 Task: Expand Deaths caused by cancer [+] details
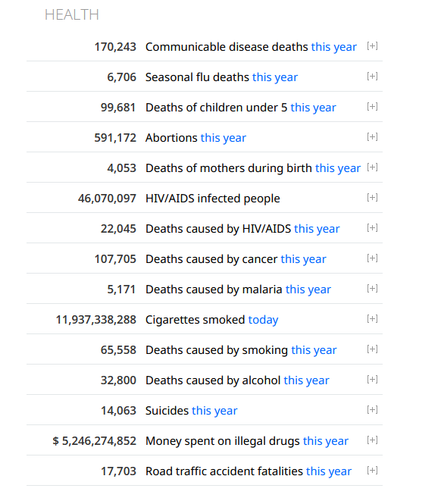point(372,258)
